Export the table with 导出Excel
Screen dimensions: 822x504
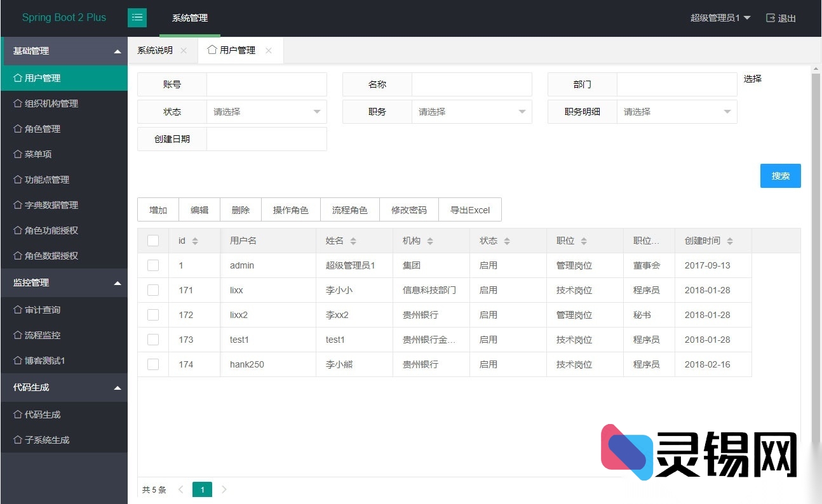pos(469,209)
